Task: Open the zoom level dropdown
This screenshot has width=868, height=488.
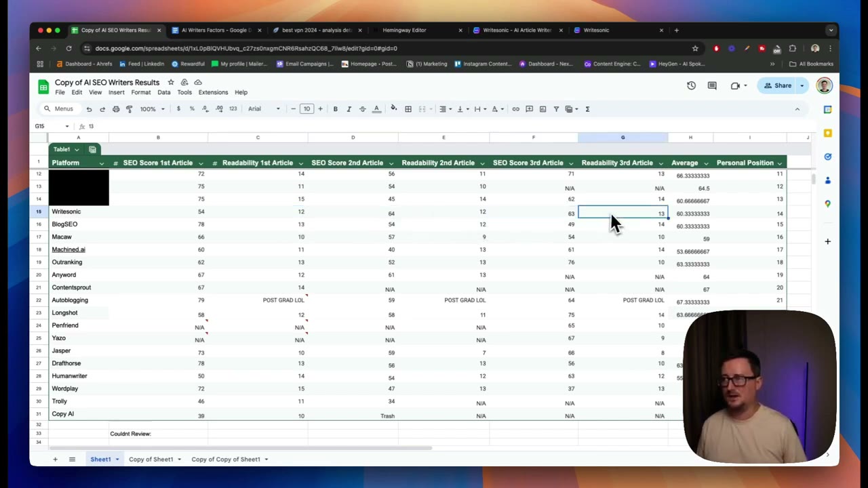Action: click(152, 109)
